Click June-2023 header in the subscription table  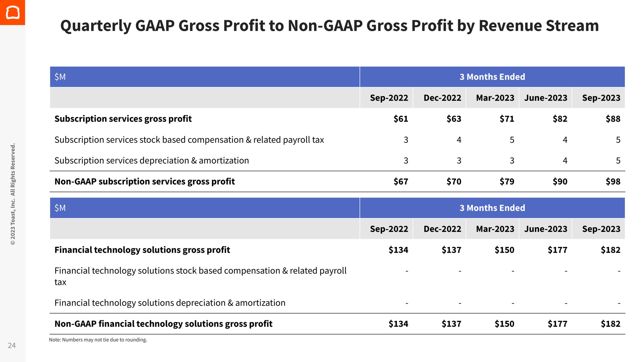546,98
